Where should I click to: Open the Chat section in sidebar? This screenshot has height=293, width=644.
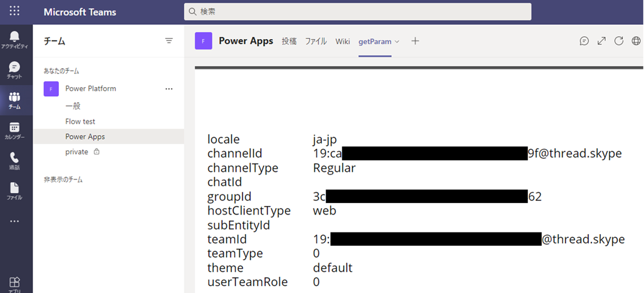click(14, 70)
